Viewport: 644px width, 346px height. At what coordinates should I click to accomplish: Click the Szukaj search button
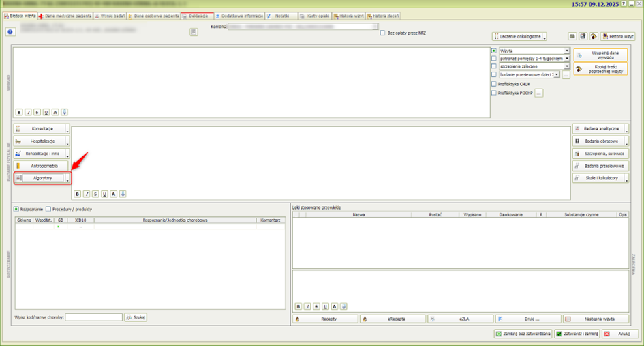tap(136, 317)
